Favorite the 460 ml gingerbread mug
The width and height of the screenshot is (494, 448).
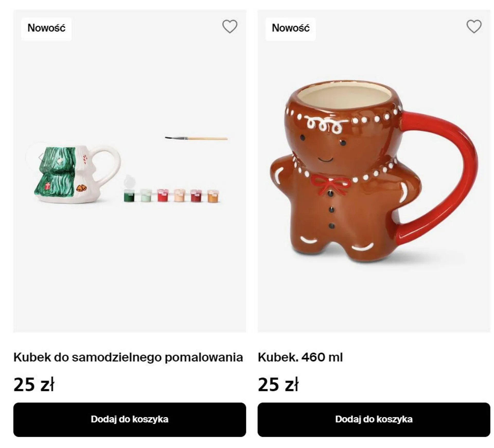click(474, 27)
